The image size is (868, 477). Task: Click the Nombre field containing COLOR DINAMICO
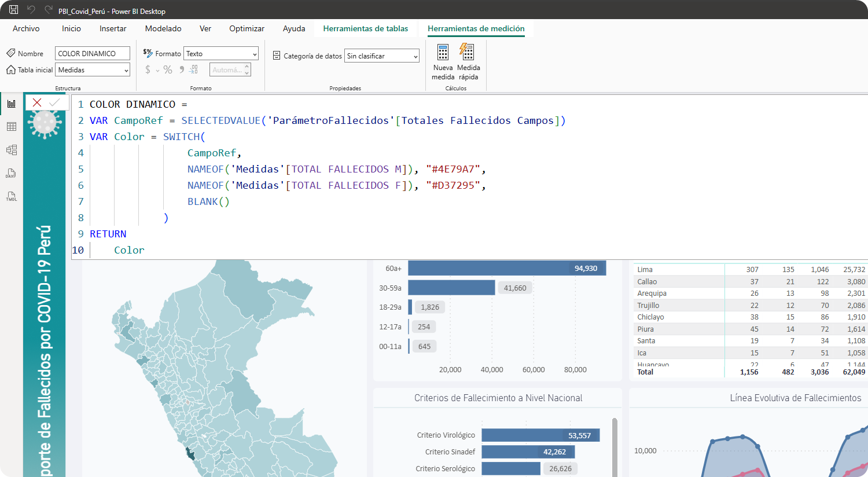point(92,54)
